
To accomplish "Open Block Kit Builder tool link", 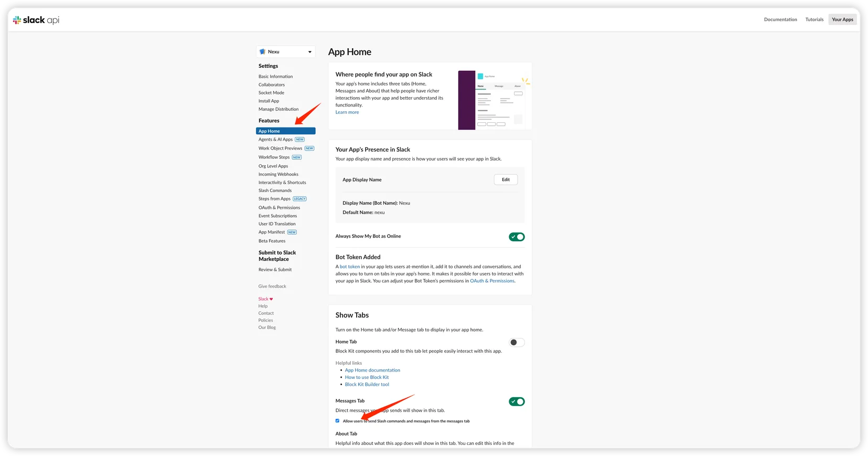I will click(x=367, y=384).
